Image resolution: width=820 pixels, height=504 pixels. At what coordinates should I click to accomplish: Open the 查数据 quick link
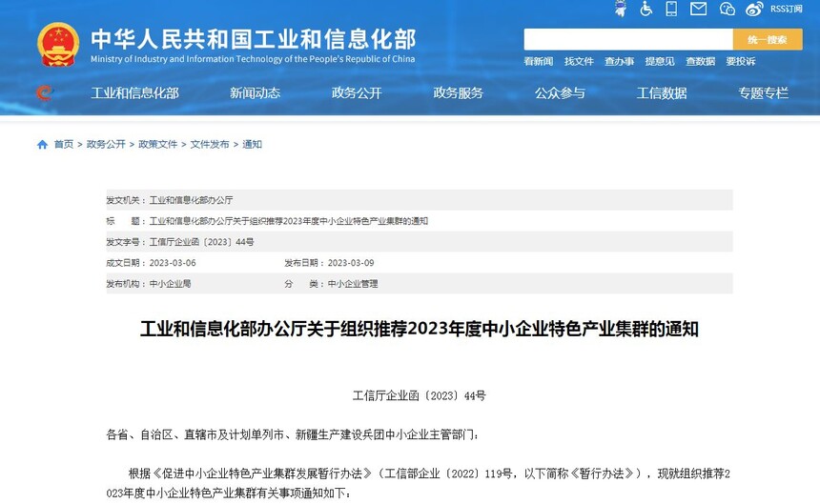[x=700, y=62]
